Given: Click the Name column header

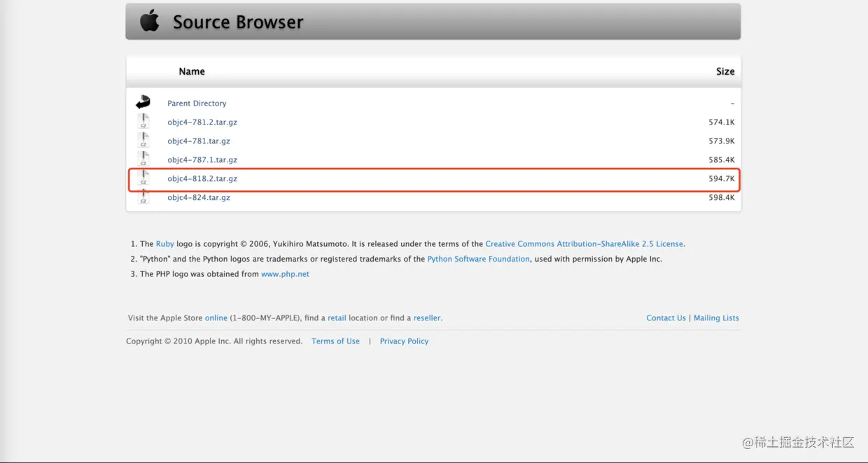Looking at the screenshot, I should point(192,71).
